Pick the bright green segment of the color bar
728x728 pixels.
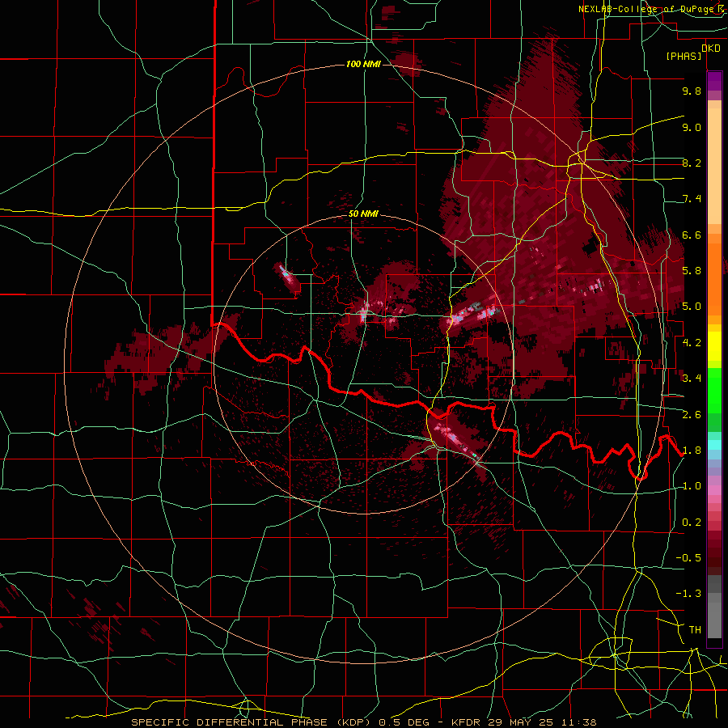[714, 391]
